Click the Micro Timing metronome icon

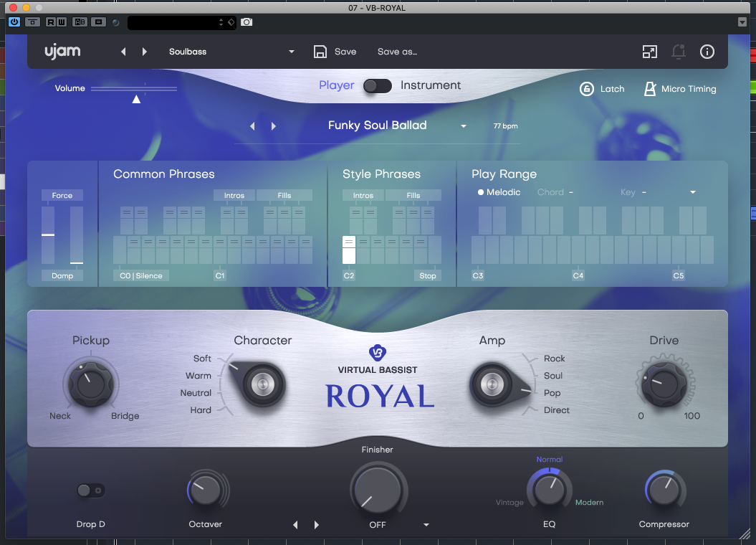click(x=650, y=89)
